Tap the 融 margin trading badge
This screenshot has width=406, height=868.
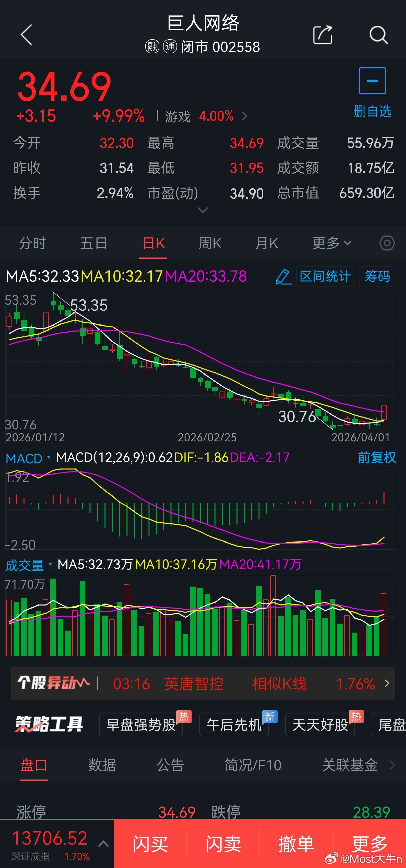tap(152, 46)
